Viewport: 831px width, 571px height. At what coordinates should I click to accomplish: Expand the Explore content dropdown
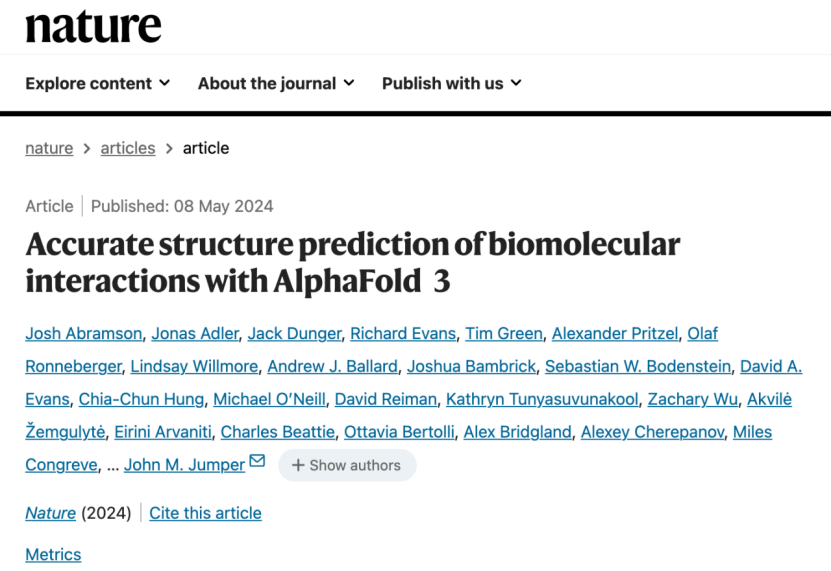point(98,83)
